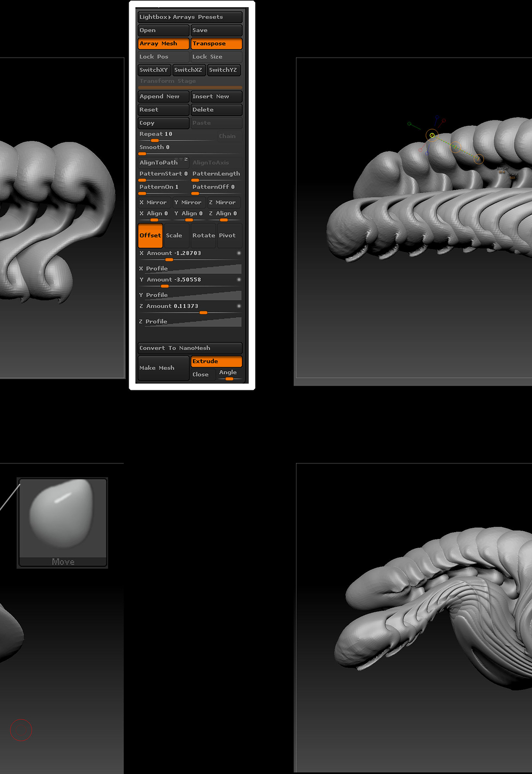Disable the Extrude option
Image resolution: width=532 pixels, height=774 pixels.
click(217, 361)
